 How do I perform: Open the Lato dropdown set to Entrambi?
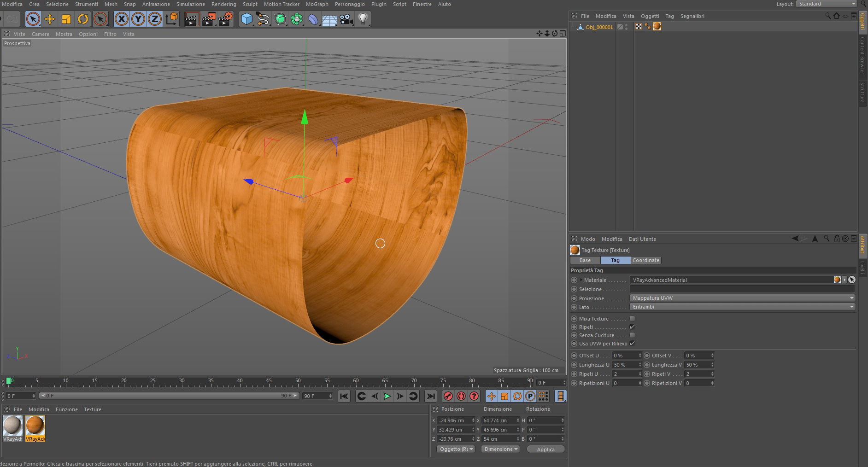pos(742,307)
